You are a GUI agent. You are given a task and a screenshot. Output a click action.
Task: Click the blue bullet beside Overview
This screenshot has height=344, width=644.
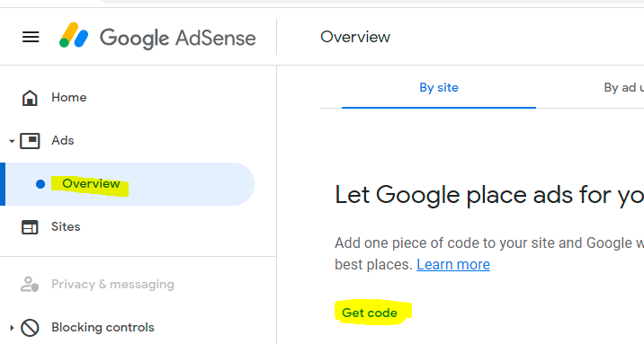coord(40,184)
